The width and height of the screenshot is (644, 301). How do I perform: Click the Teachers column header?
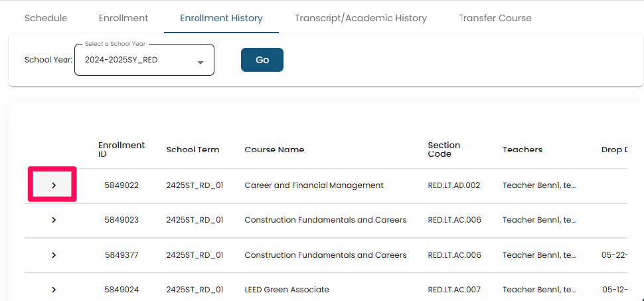click(x=523, y=150)
